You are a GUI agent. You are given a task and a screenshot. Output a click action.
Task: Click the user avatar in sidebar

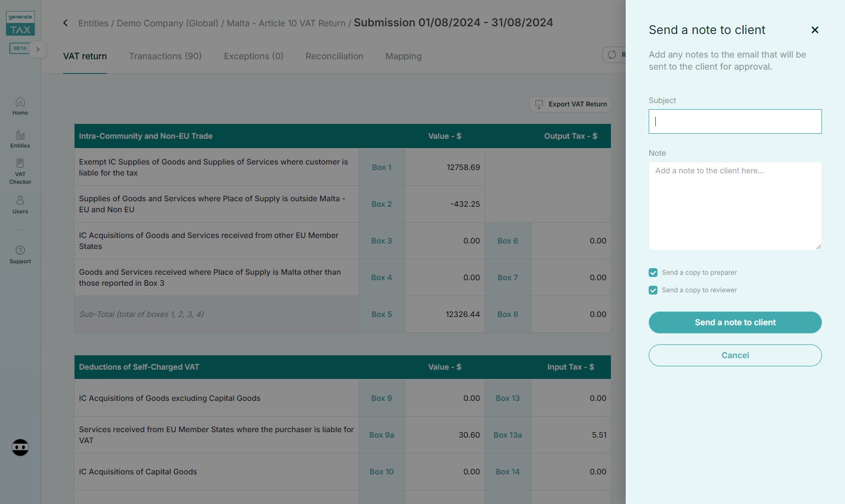20,448
